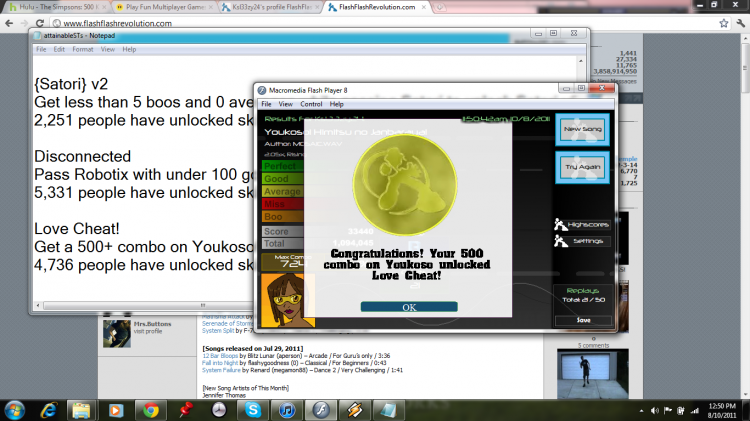This screenshot has height=421, width=750.
Task: Open Settings in the Flash game
Action: pyautogui.click(x=582, y=241)
